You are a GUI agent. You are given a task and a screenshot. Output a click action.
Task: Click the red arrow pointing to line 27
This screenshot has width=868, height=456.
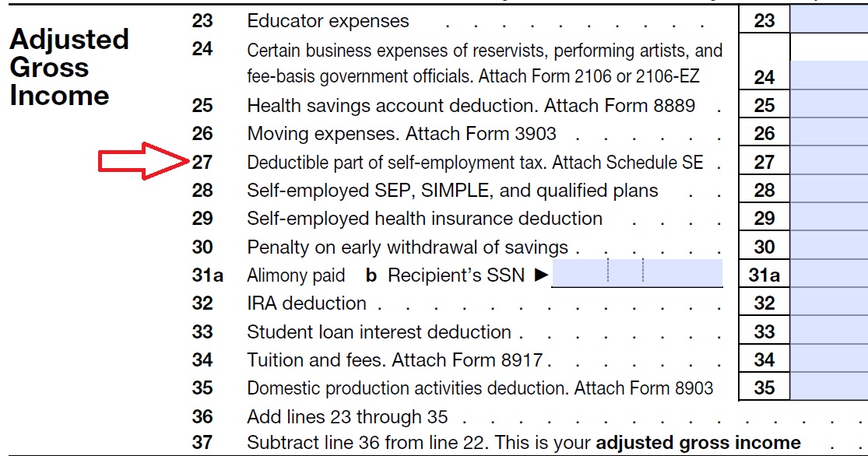144,161
